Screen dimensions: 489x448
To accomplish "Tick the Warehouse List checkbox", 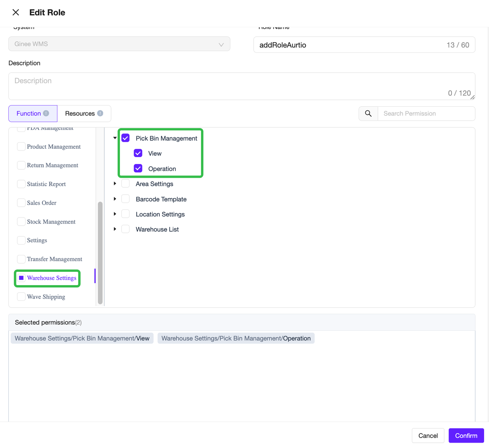I will tap(126, 229).
